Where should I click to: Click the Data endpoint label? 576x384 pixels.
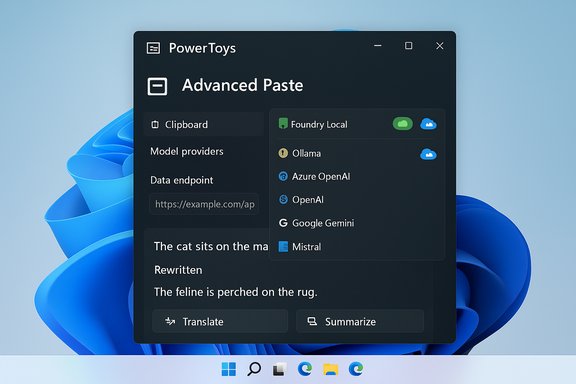click(x=181, y=180)
